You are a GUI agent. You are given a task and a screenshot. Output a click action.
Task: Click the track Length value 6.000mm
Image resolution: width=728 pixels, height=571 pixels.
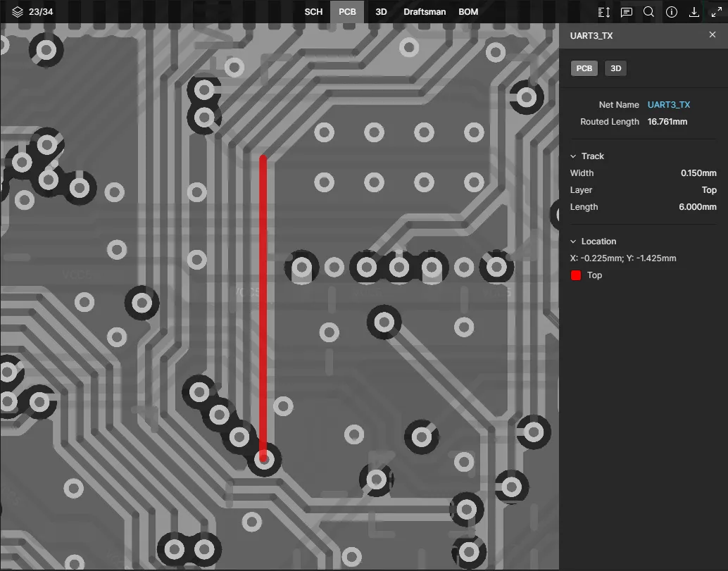[697, 206]
